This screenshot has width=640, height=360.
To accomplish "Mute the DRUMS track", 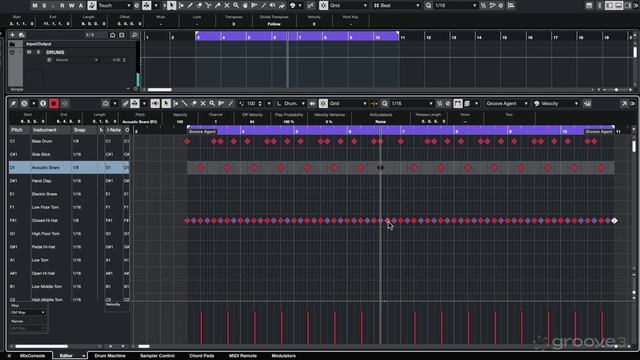I will [29, 52].
